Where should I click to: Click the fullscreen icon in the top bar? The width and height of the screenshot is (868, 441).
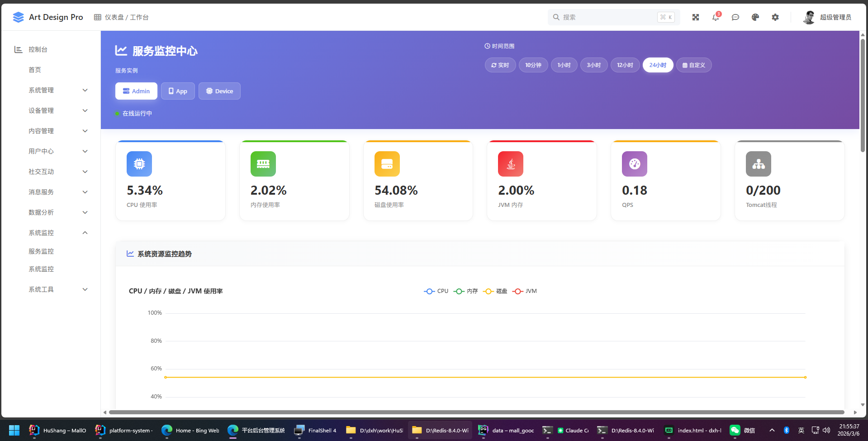695,17
